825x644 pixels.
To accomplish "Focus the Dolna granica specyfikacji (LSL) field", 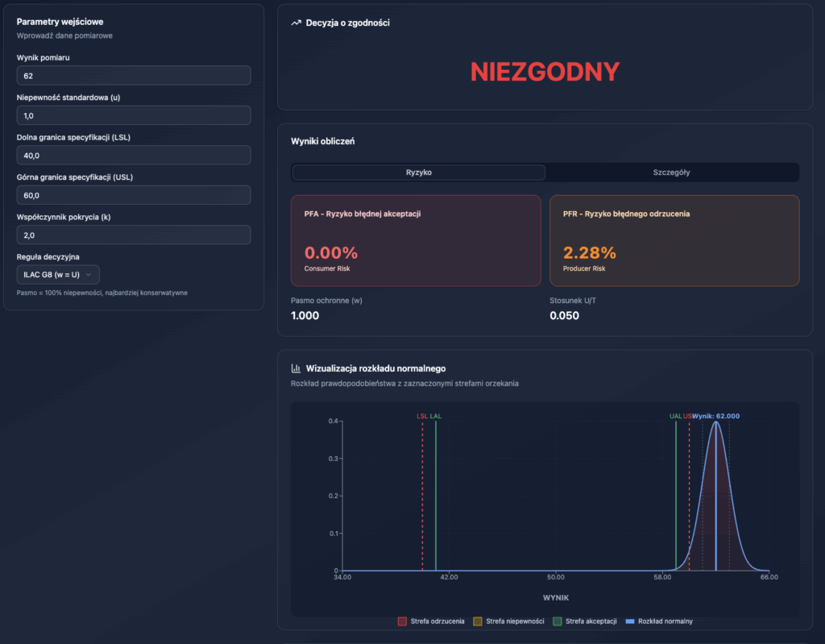I will (134, 156).
